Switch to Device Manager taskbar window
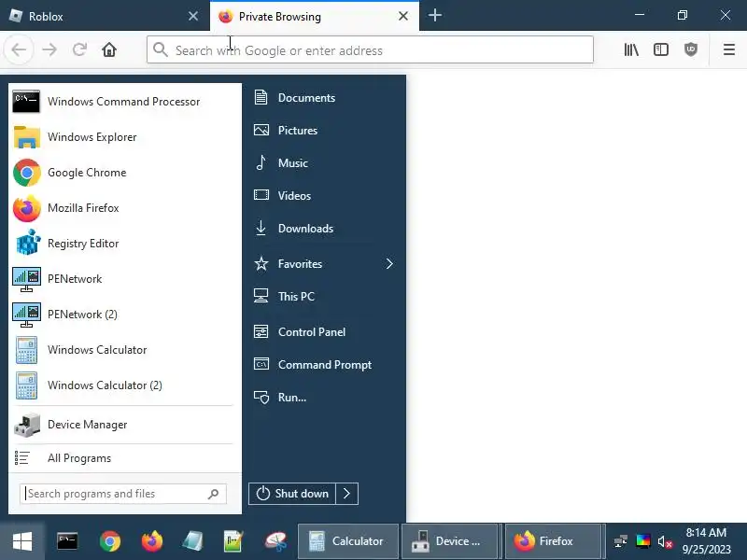This screenshot has height=560, width=747. (450, 541)
